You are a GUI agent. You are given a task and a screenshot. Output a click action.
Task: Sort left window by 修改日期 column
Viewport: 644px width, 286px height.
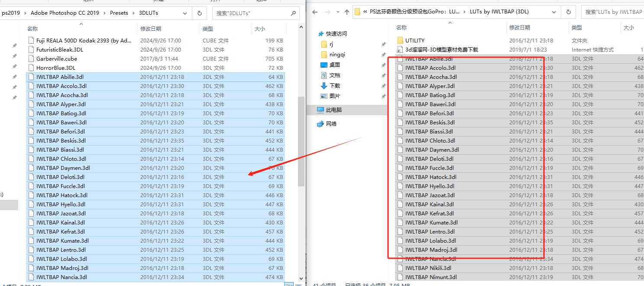tap(151, 29)
